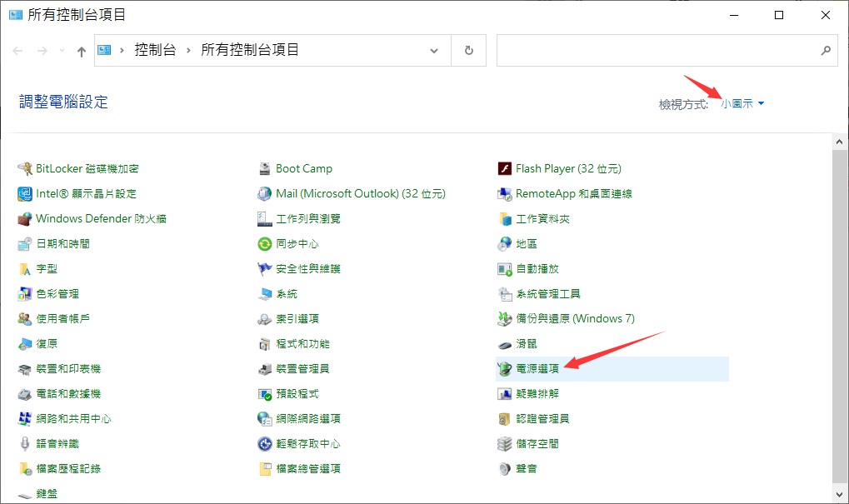
Task: Click the scrollbar up arrow
Action: [x=839, y=142]
